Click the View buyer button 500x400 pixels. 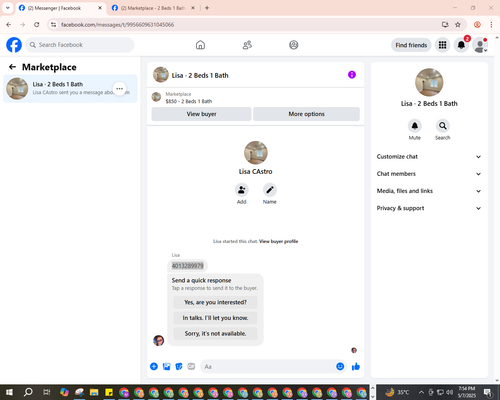(201, 114)
